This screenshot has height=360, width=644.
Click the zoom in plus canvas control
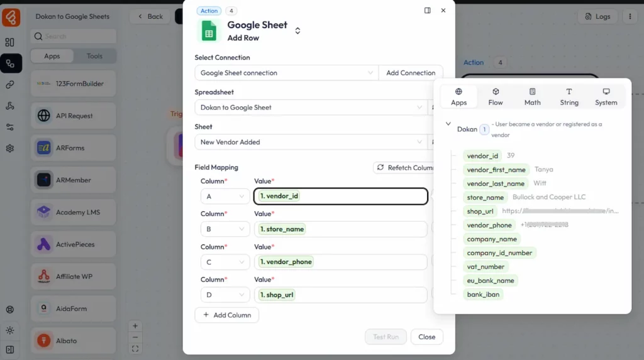(135, 326)
